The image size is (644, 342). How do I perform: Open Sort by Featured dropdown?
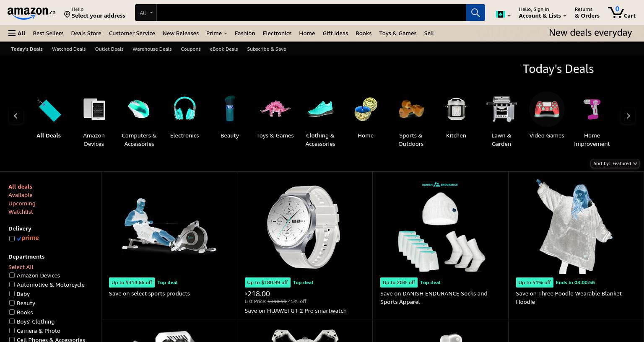pos(615,163)
